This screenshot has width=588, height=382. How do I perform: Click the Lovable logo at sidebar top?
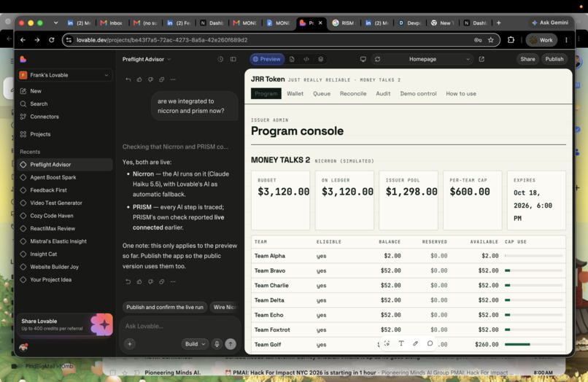pyautogui.click(x=23, y=59)
